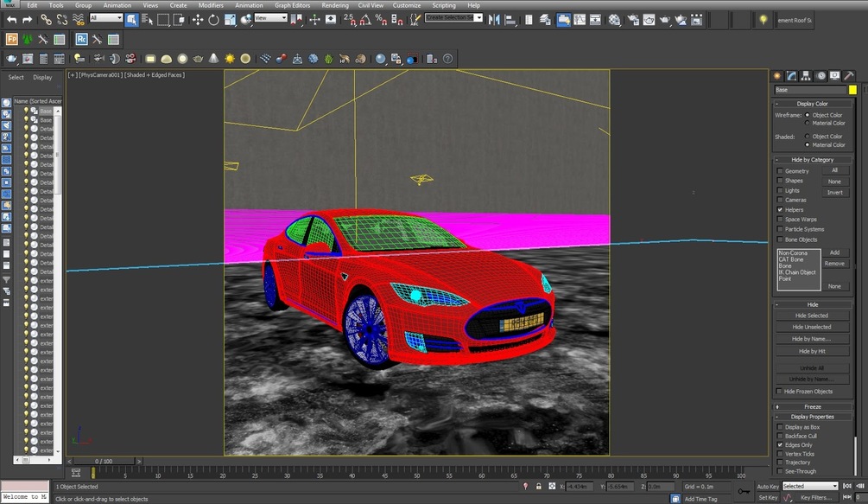Uncheck the Helpers checkbox
The image size is (868, 504).
(x=780, y=210)
